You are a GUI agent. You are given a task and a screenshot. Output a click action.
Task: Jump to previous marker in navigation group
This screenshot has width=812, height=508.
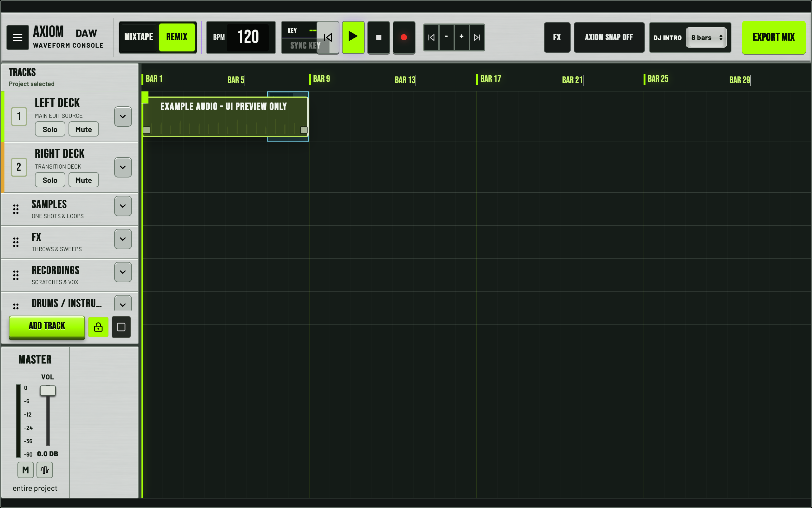click(431, 37)
